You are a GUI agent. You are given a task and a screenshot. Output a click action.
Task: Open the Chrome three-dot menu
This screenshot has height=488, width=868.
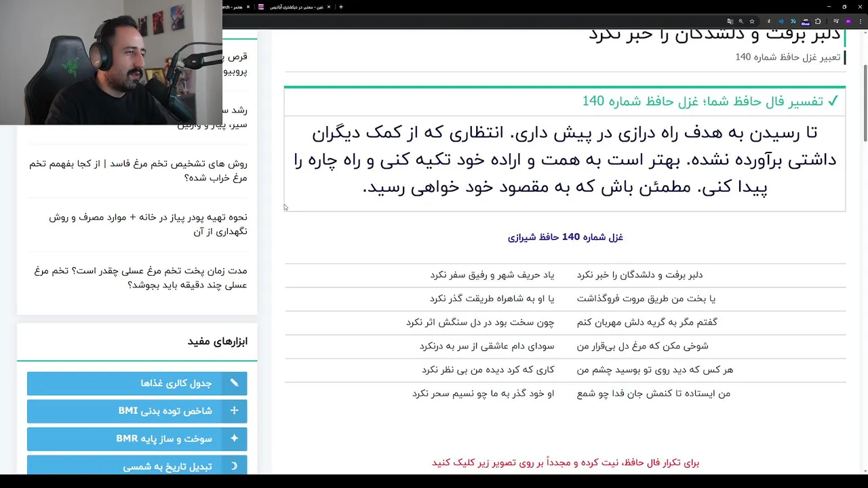tap(861, 22)
